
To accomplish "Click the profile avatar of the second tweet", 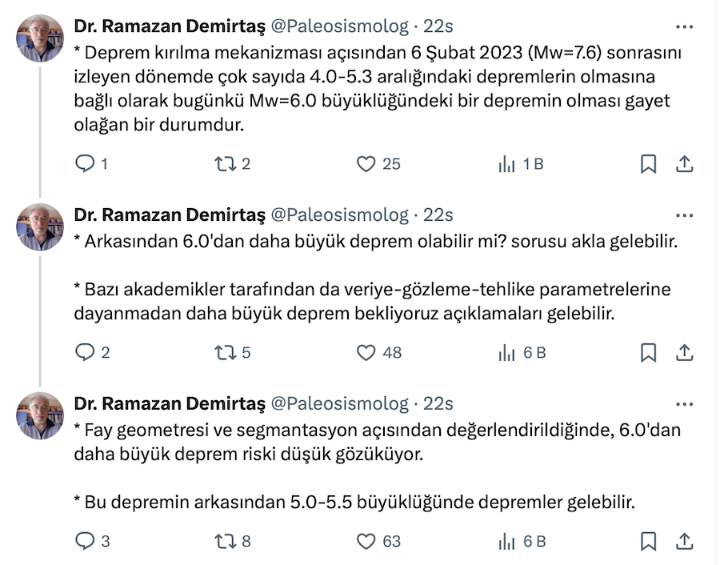I will point(40,227).
